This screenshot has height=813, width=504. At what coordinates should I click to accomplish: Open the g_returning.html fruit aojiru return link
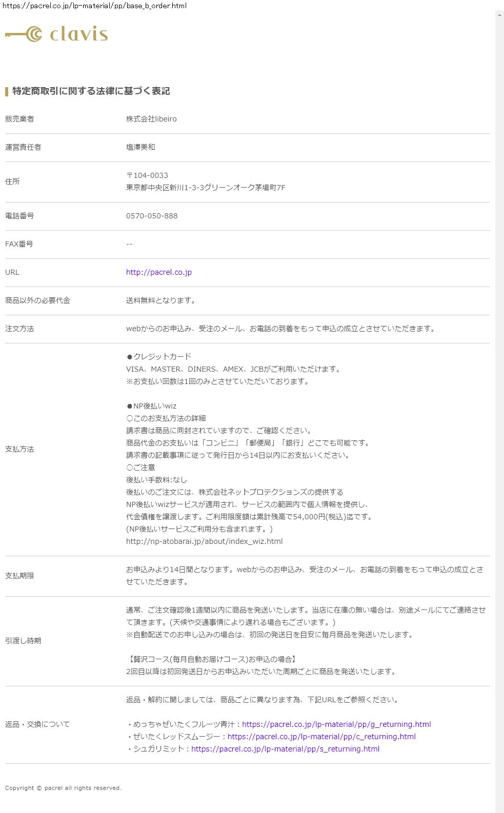(x=336, y=724)
